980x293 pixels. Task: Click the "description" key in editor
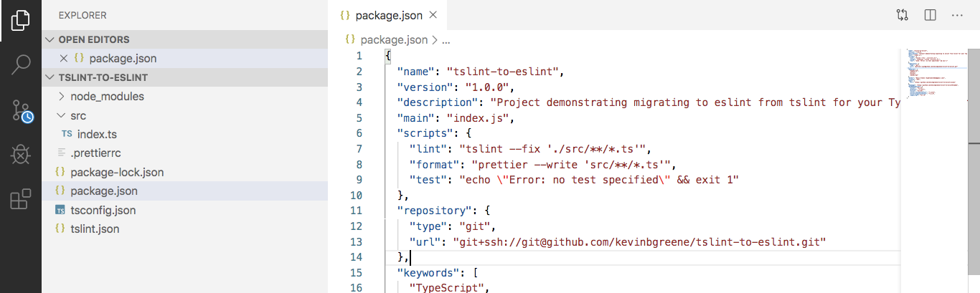[437, 102]
